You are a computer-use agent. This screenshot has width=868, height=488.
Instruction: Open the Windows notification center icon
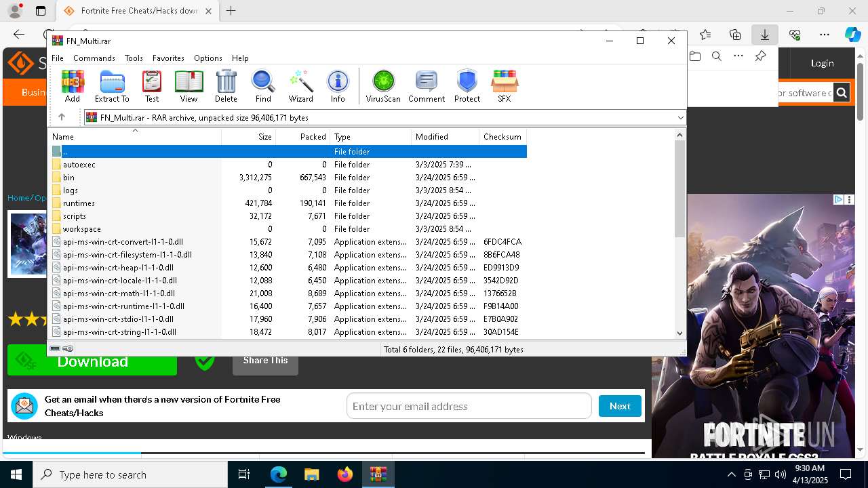tap(846, 474)
